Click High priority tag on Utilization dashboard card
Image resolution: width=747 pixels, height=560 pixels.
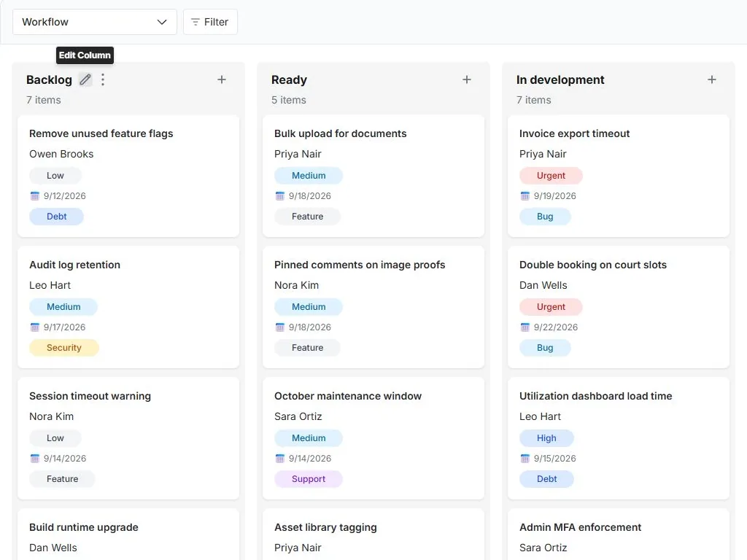pyautogui.click(x=546, y=438)
